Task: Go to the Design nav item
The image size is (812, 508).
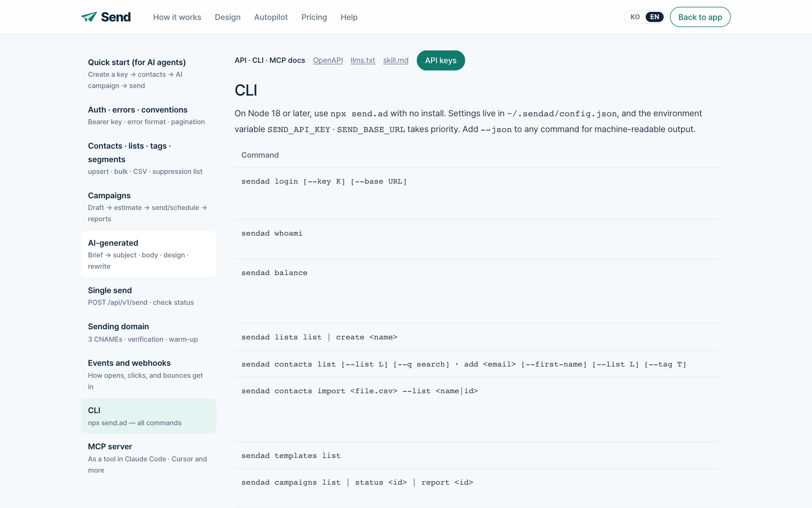Action: (x=227, y=17)
